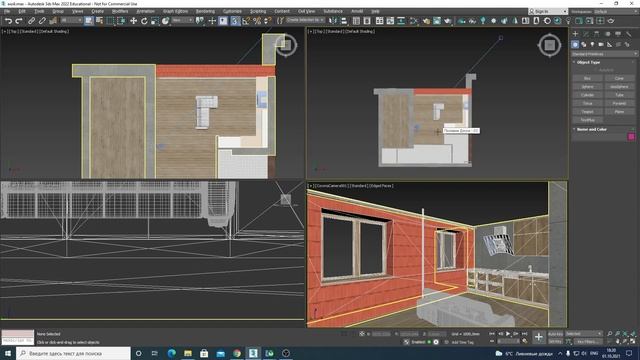Toggle the Enabled status switch
This screenshot has height=360, width=640.
tap(429, 342)
